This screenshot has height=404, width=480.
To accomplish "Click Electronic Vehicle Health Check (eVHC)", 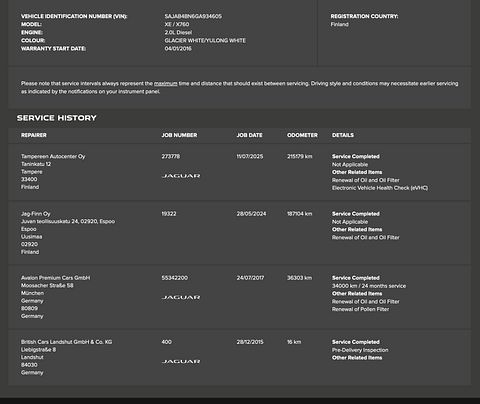I will (x=380, y=188).
